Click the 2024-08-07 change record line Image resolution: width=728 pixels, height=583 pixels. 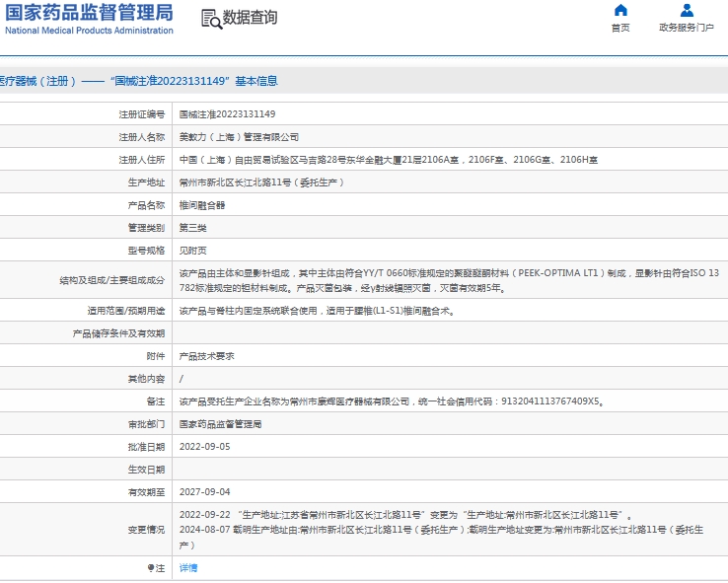click(441, 537)
